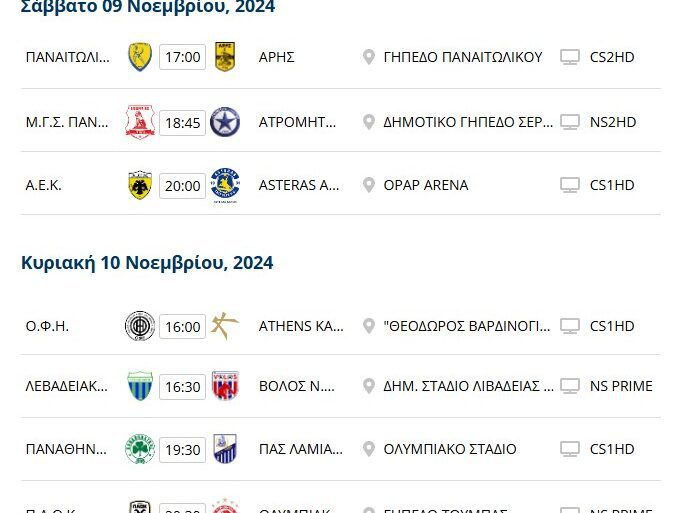681x513 pixels.
Task: Click the PAS Lamia crest
Action: pyautogui.click(x=225, y=449)
